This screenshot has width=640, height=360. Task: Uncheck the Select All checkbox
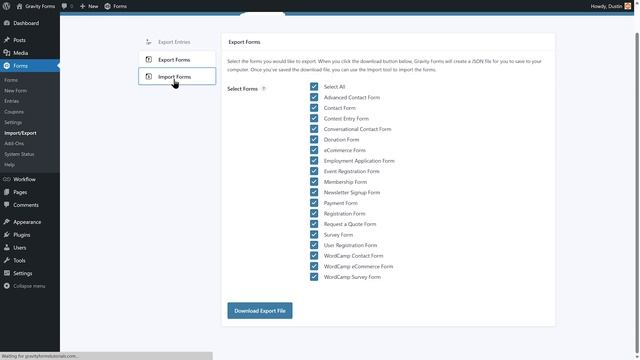(314, 87)
